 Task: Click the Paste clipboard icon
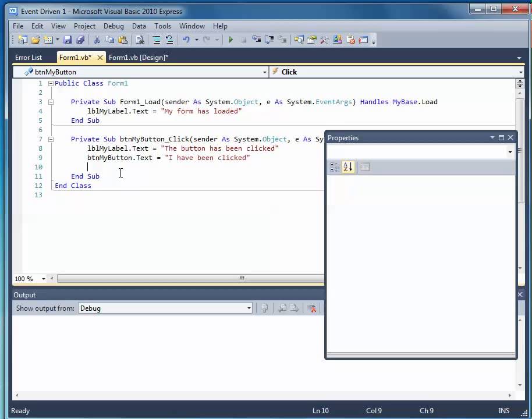click(x=123, y=40)
